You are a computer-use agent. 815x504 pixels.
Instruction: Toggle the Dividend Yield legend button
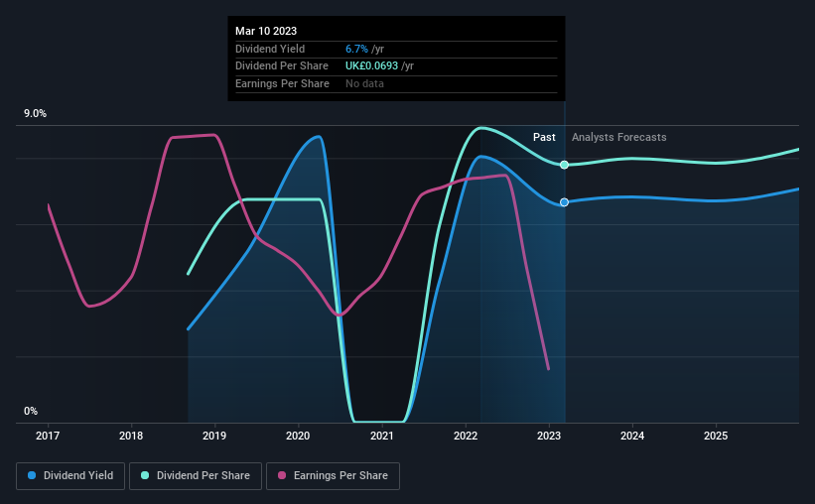point(70,476)
